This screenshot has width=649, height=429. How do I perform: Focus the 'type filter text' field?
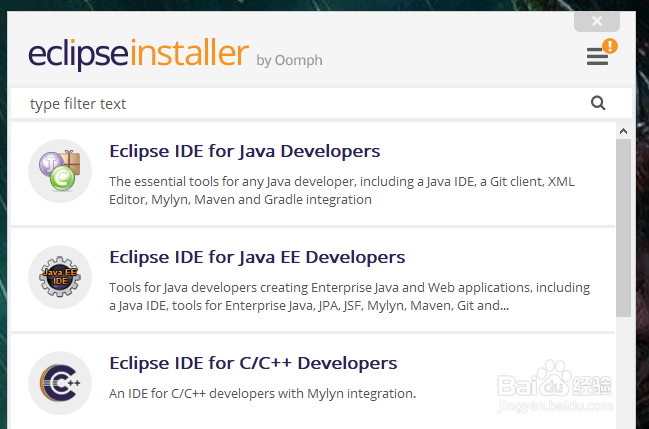coord(321,104)
